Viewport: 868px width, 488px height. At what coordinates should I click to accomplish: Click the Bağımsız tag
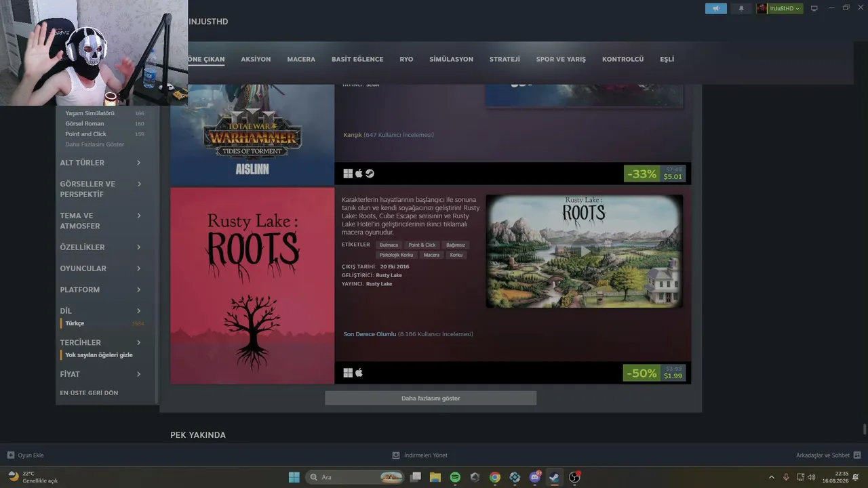[455, 245]
